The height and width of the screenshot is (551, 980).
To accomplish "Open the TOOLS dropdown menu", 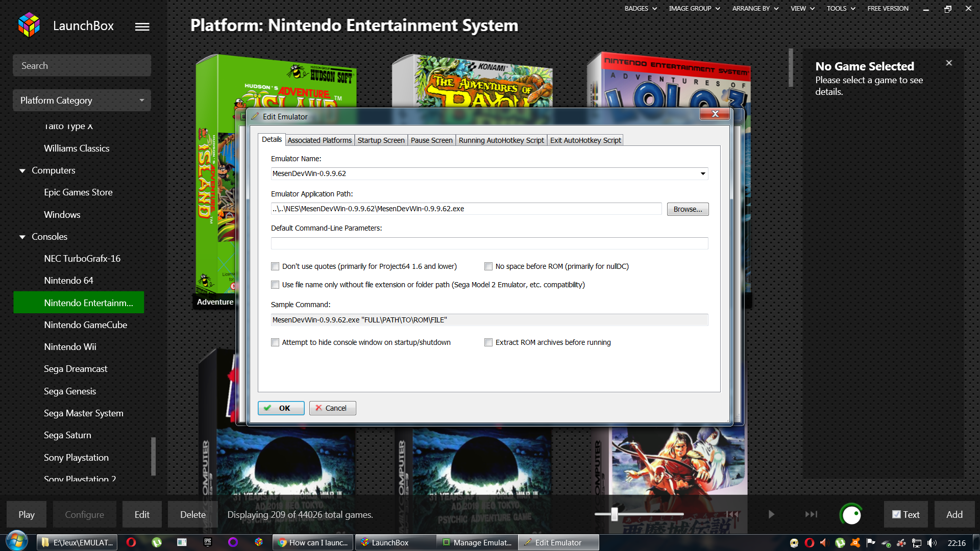I will point(841,8).
